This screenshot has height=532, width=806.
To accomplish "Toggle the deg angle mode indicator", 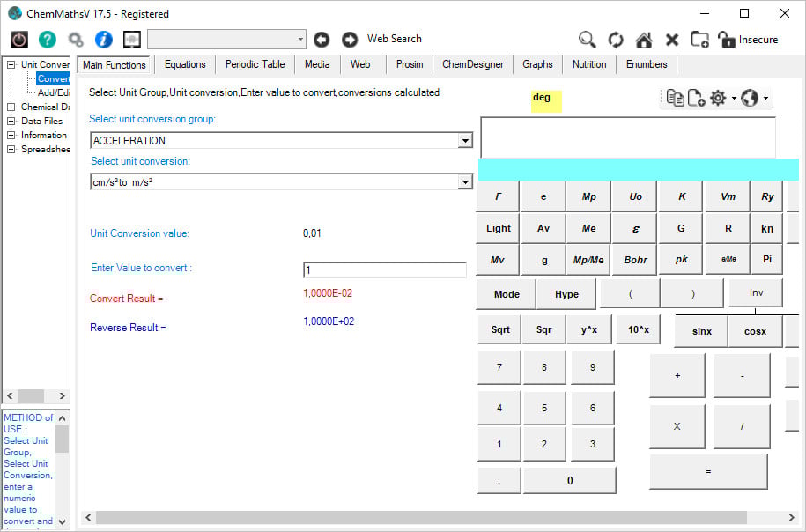I will tap(546, 101).
